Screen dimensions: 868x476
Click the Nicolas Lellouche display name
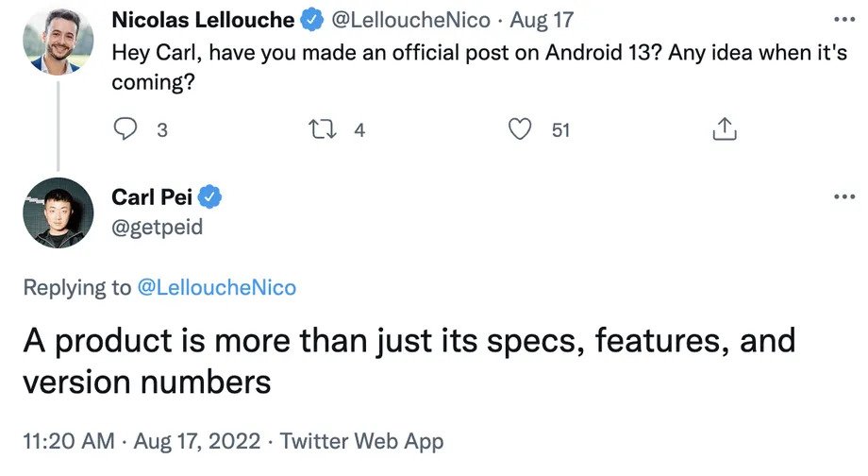click(x=202, y=19)
